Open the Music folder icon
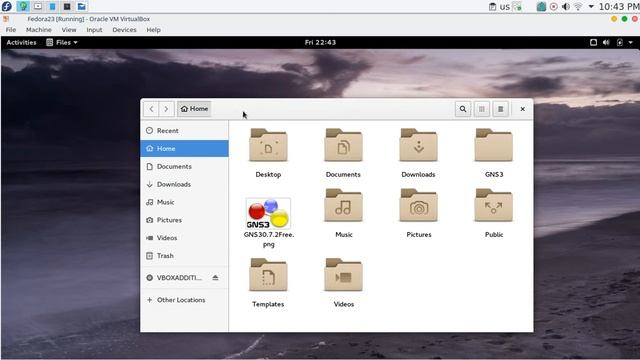This screenshot has width=640, height=360. (x=343, y=205)
